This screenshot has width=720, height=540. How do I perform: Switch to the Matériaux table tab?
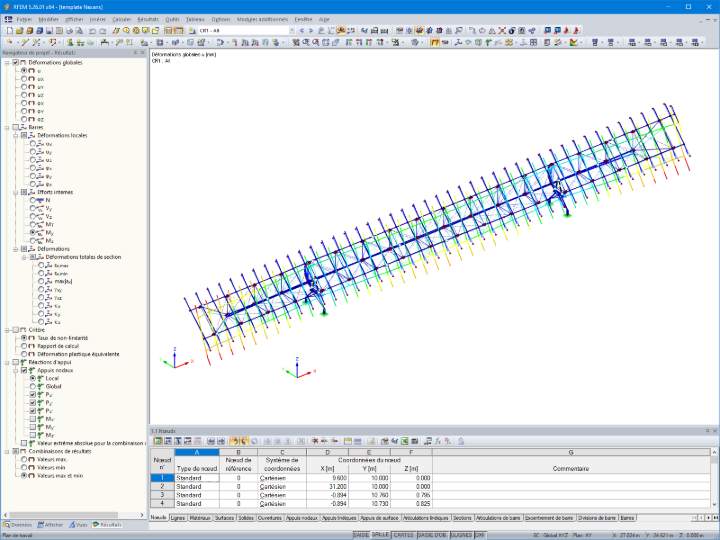tap(200, 518)
